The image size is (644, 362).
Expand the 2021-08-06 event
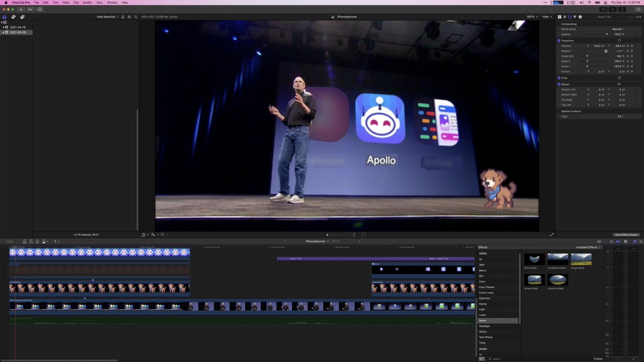pyautogui.click(x=3, y=32)
